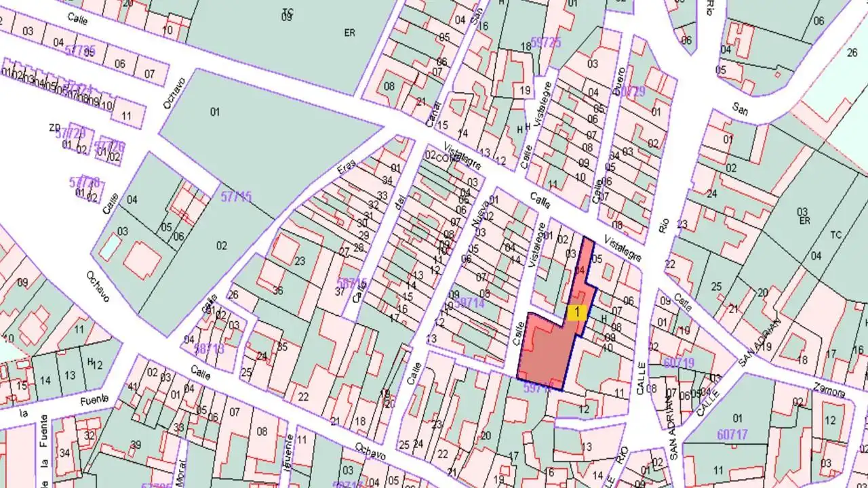The image size is (868, 488).
Task: Click block number label 59725
Action: click(x=547, y=42)
